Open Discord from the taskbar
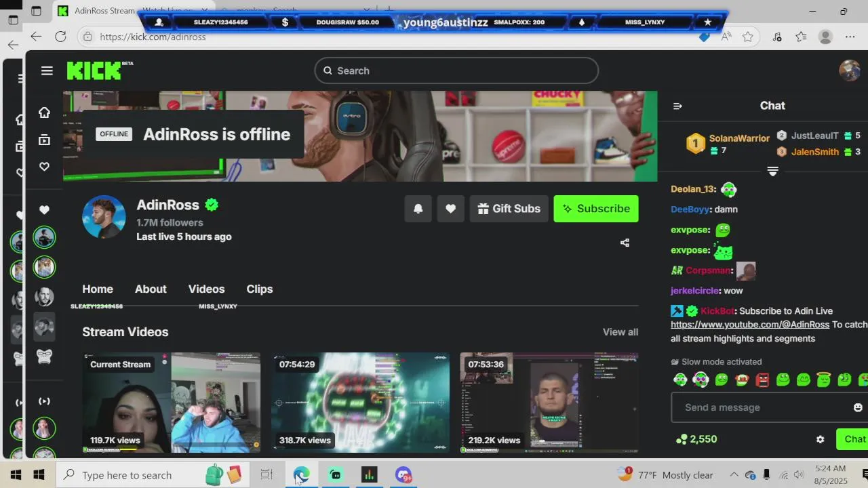 coord(403,475)
